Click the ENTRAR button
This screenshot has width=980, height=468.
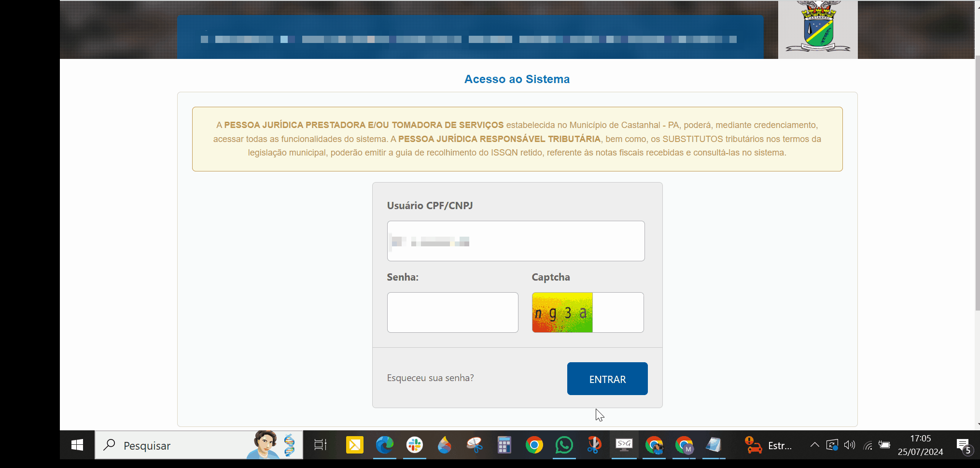[607, 379]
